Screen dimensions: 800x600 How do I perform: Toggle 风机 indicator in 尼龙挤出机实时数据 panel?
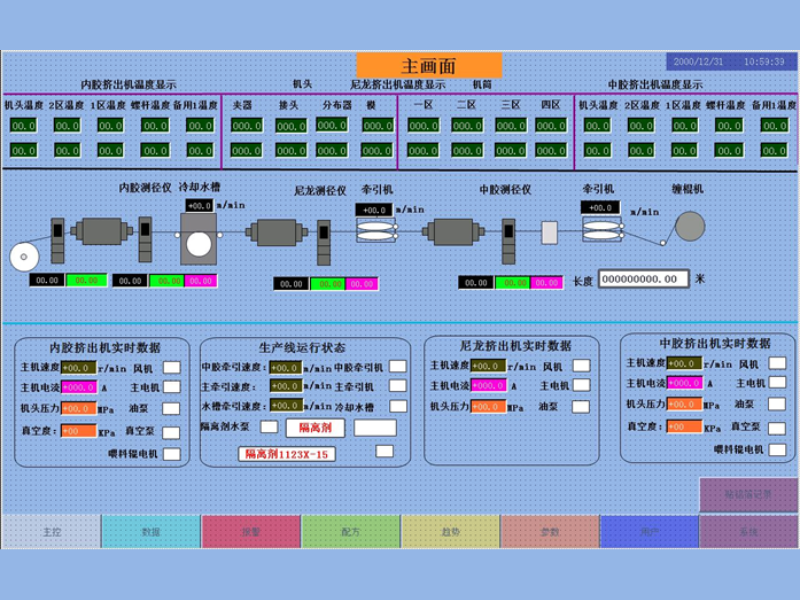(x=581, y=365)
